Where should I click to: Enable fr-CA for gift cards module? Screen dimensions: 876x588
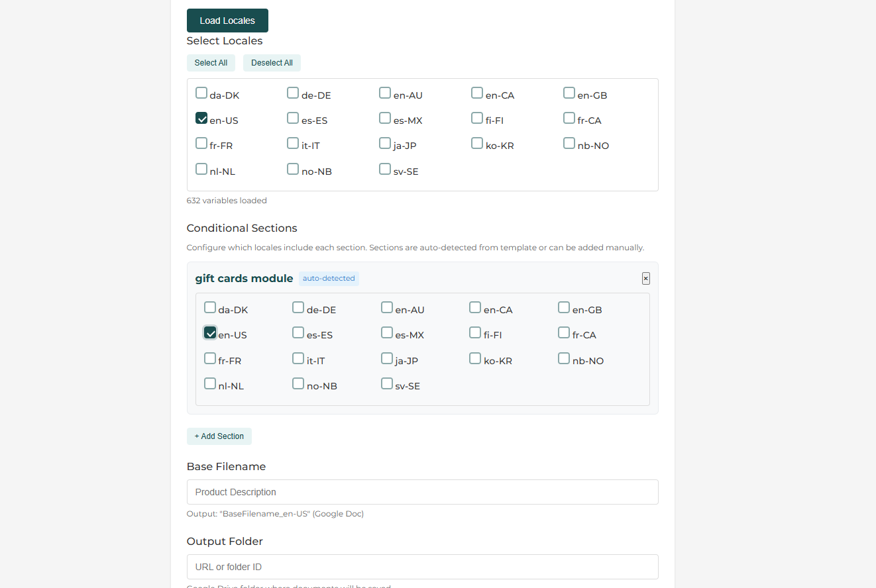click(x=564, y=332)
